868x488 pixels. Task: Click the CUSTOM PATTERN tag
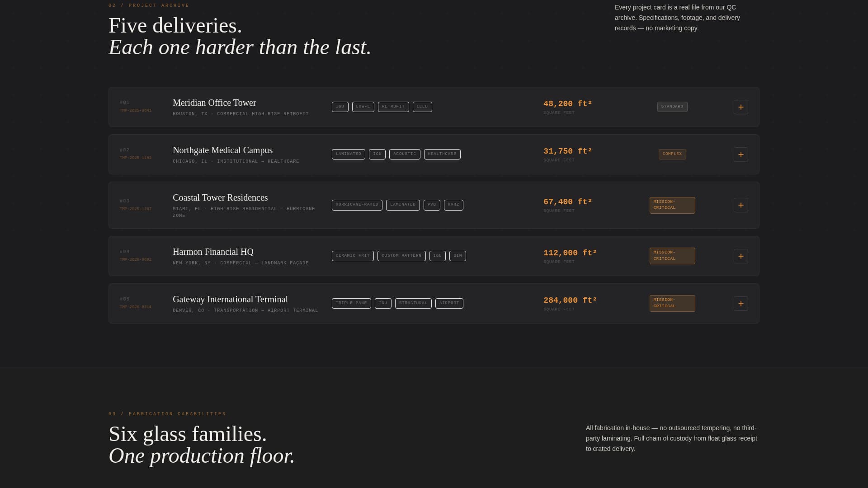click(x=401, y=256)
